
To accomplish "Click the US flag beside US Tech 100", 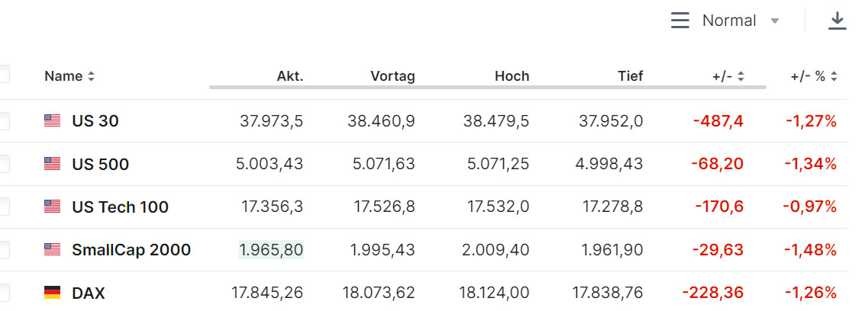I will tap(52, 207).
